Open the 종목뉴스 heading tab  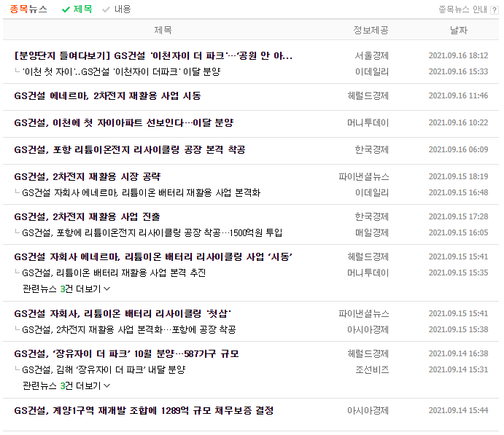(28, 9)
